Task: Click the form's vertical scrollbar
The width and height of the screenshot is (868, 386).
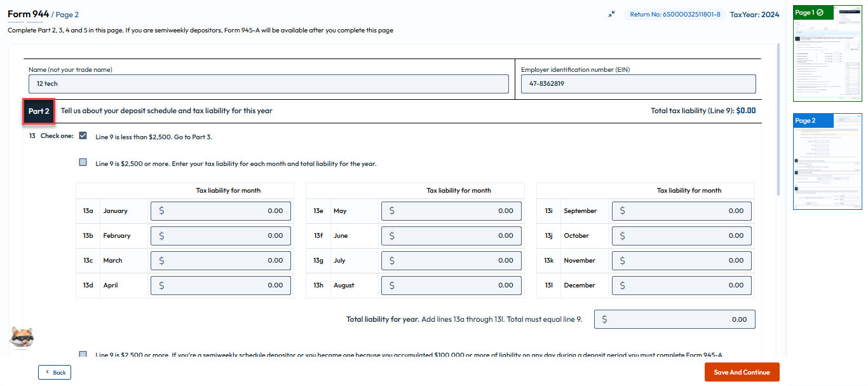Action: pyautogui.click(x=779, y=121)
